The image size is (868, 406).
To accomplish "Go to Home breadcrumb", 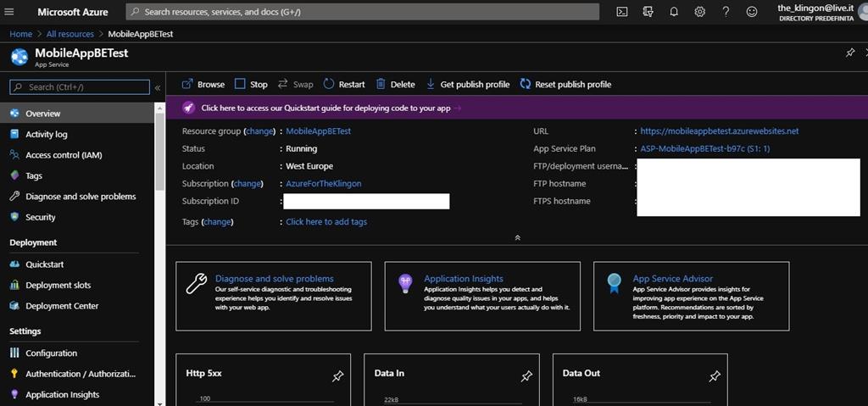I will pyautogui.click(x=20, y=34).
